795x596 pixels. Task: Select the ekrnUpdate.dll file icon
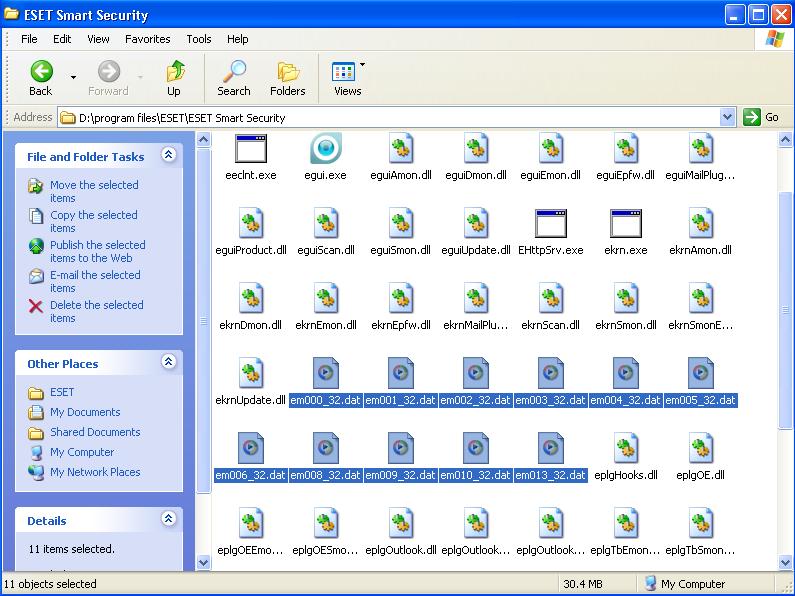tap(250, 373)
